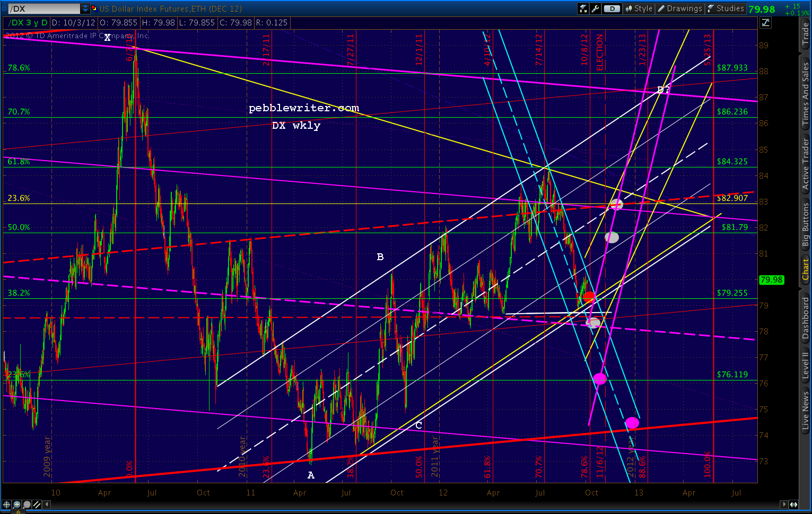Image resolution: width=812 pixels, height=514 pixels.
Task: Click the /DX symbol input field
Action: pyautogui.click(x=44, y=8)
